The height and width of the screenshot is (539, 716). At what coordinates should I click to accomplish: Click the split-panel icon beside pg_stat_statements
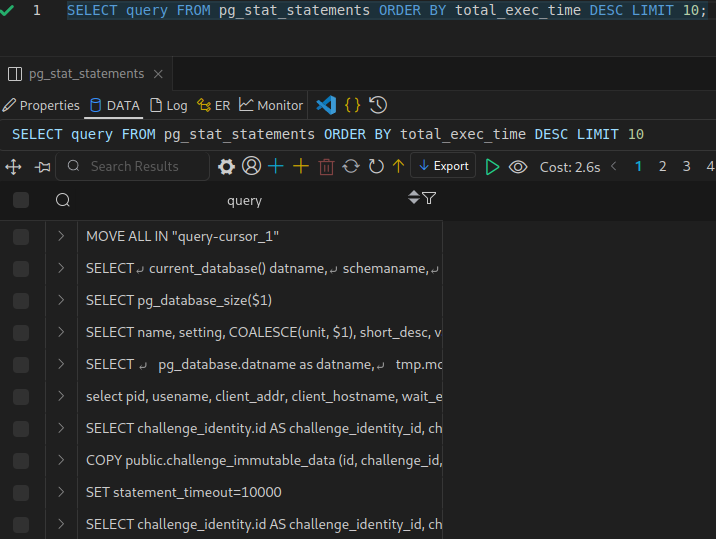point(15,74)
